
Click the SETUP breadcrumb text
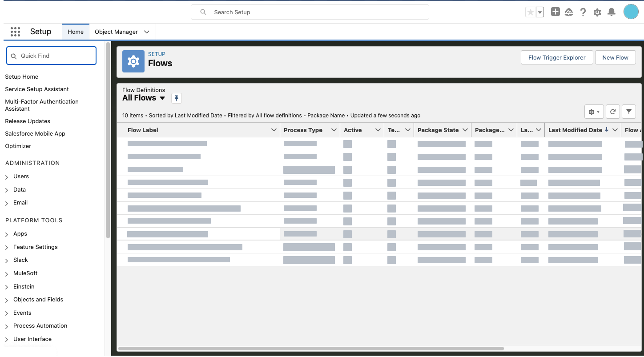coord(157,54)
